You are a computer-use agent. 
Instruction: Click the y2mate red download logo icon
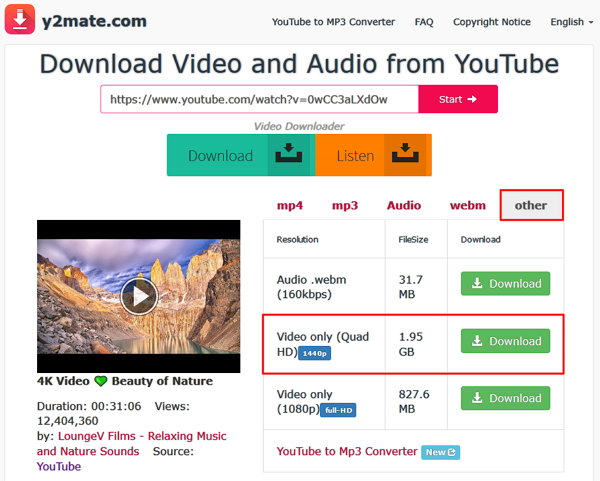(20, 19)
